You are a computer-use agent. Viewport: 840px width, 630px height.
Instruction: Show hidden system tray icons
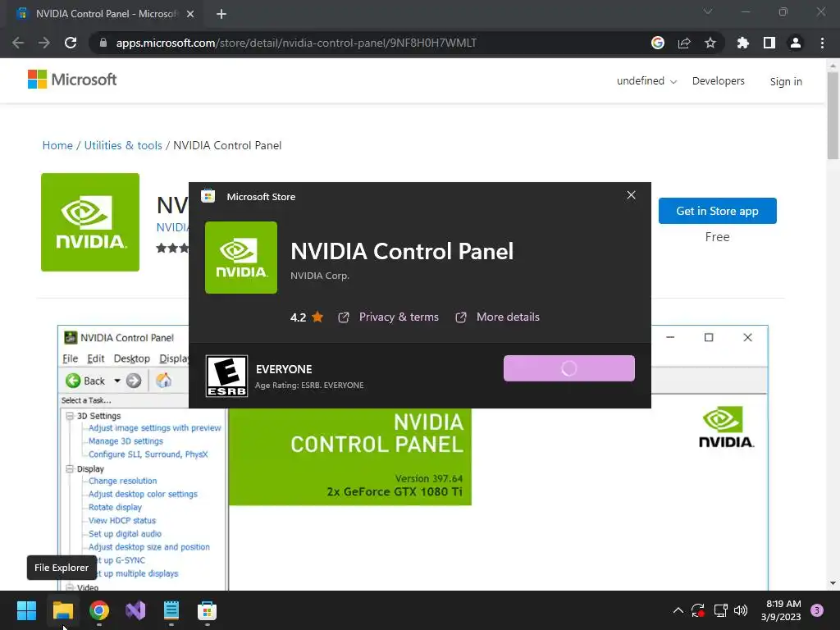coord(678,610)
